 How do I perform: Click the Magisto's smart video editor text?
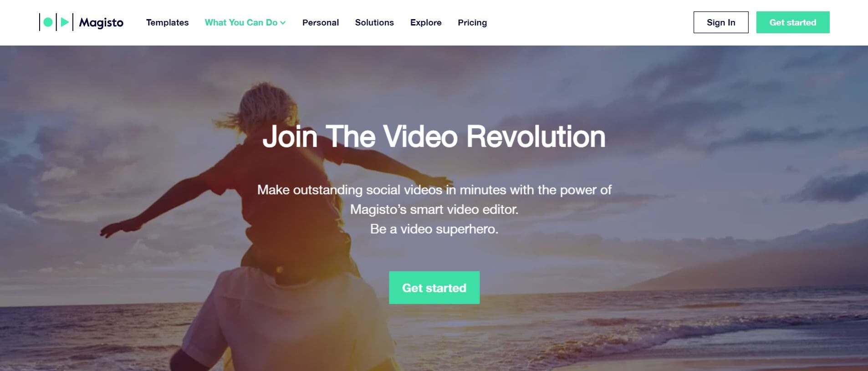click(434, 209)
